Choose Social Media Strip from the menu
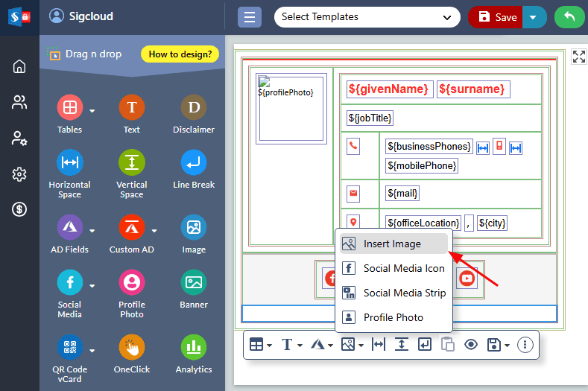 pos(393,293)
